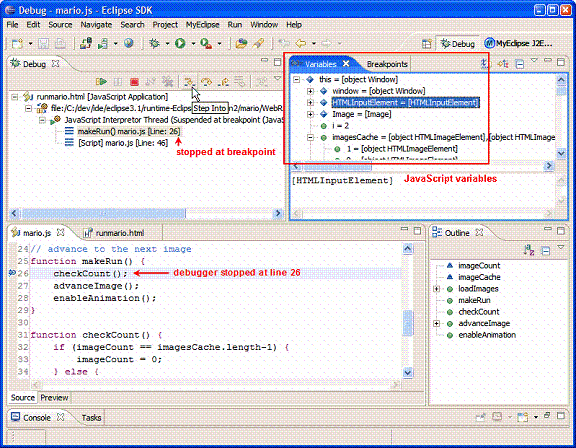Click the Debug bug toolbar icon
The image size is (576, 448).
(154, 43)
